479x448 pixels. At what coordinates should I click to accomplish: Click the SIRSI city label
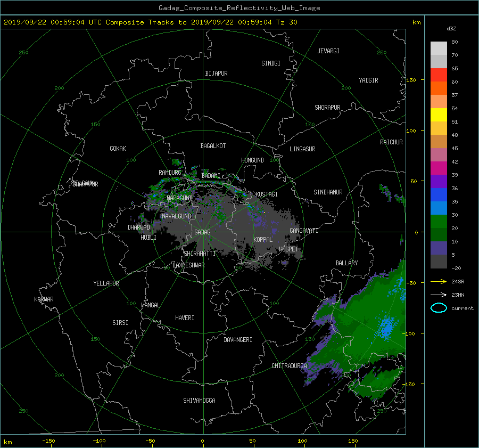tap(120, 323)
